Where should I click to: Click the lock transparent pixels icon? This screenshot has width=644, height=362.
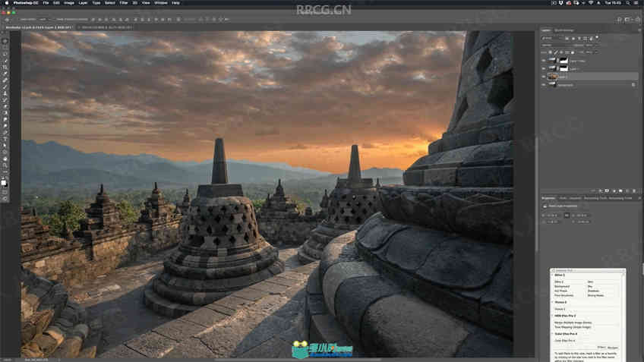point(551,52)
